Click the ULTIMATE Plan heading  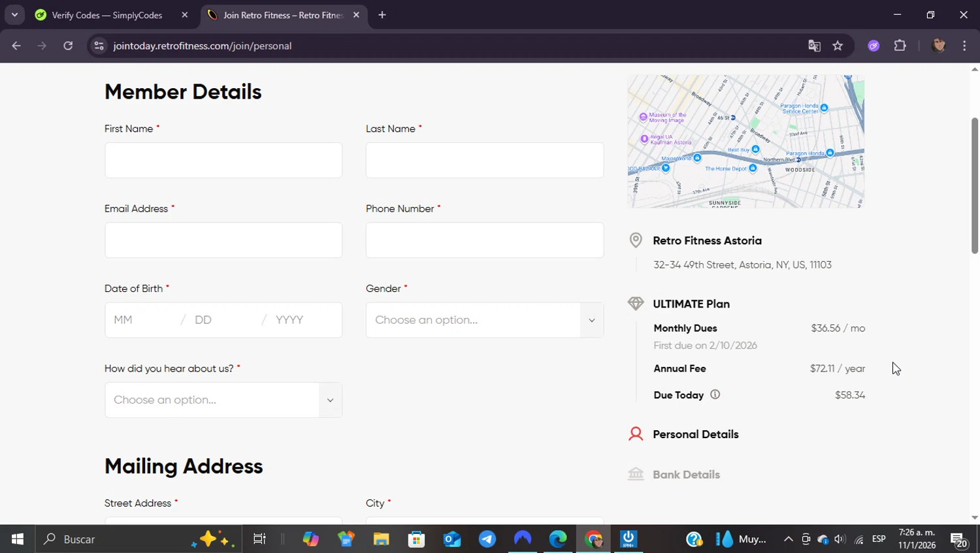point(691,304)
